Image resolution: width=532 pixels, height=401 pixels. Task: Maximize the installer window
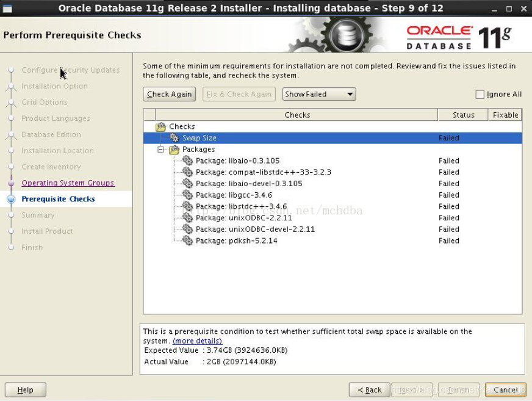(x=509, y=9)
